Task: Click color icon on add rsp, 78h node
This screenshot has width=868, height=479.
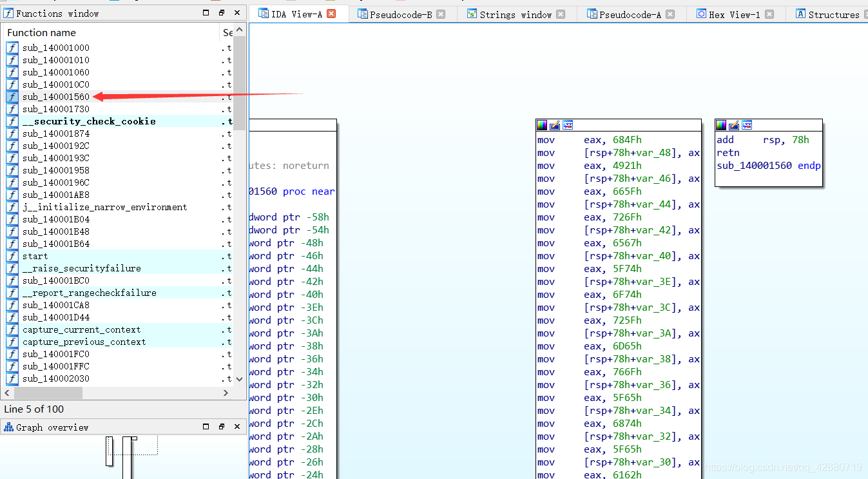Action: 721,125
